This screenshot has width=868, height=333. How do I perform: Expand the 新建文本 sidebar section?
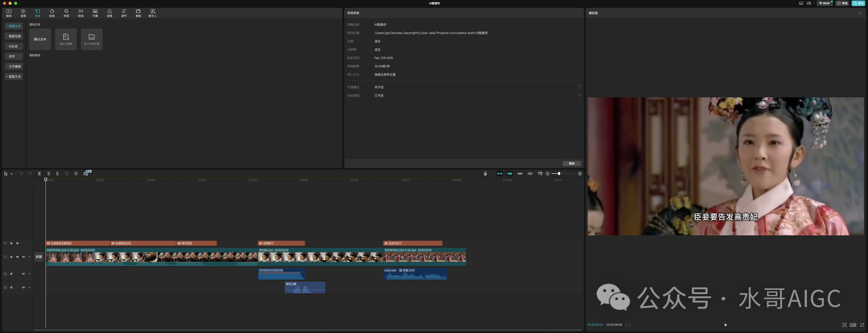(x=14, y=26)
